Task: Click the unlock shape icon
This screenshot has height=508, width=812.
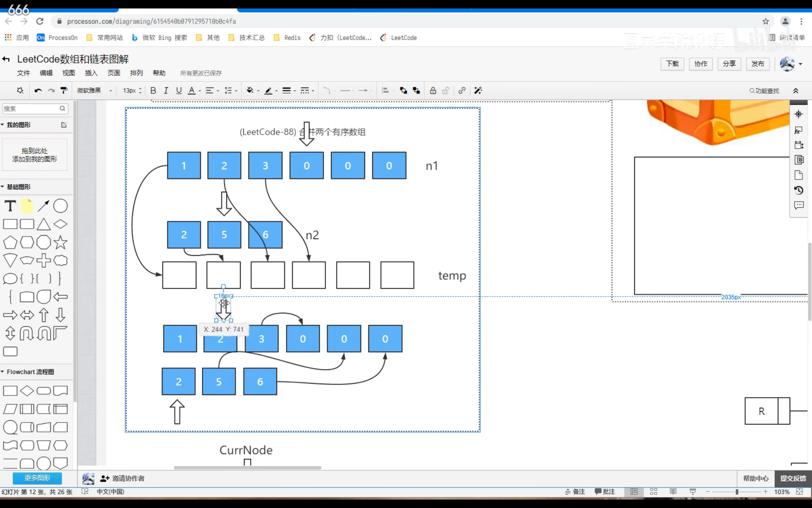Action: [x=445, y=90]
